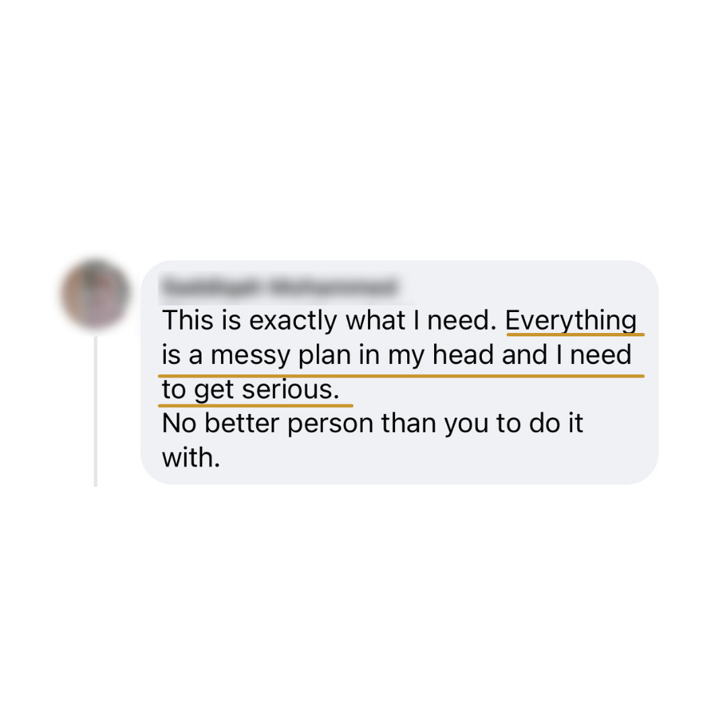Open the blurred commenter profile avatar
The width and height of the screenshot is (728, 728).
[96, 294]
